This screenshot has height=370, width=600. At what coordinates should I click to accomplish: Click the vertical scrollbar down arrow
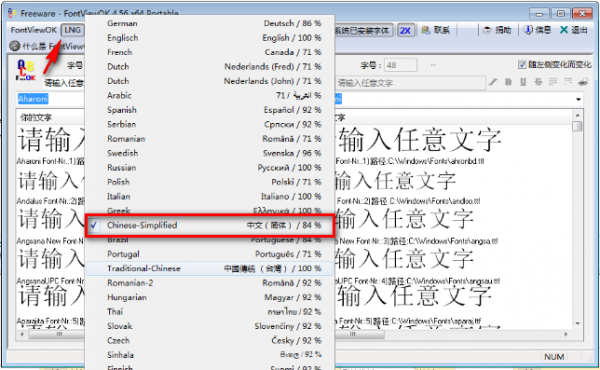tap(577, 324)
